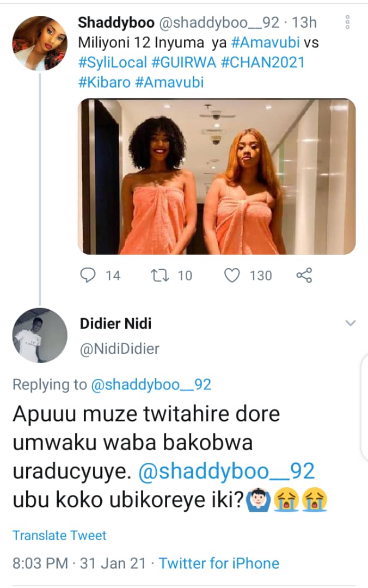Screen dimensions: 368x588
Task: Click @shaddyboo__92 in the Replying to line
Action: pos(151,385)
